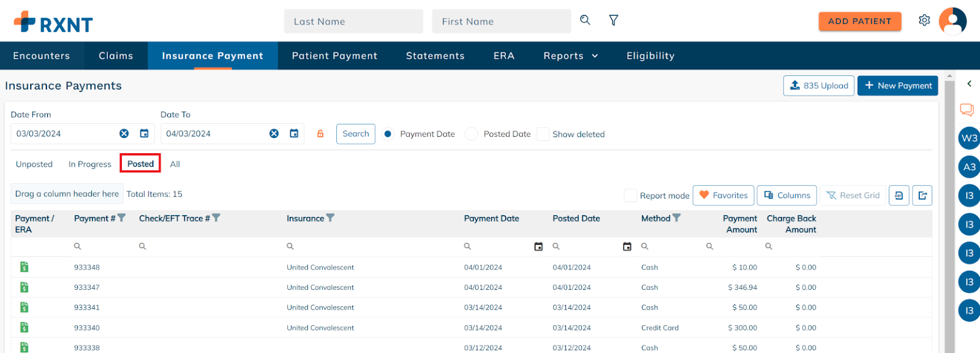This screenshot has width=980, height=353.
Task: Click the user profile avatar
Action: pos(952,21)
